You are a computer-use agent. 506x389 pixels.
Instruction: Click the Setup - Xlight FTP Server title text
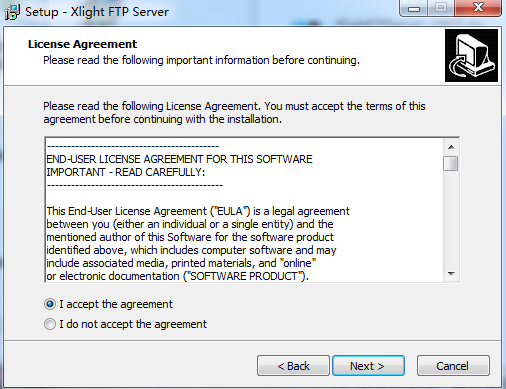(x=97, y=12)
